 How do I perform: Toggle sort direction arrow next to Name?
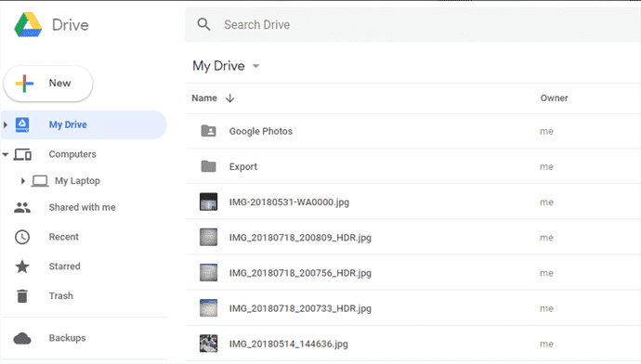coord(230,98)
